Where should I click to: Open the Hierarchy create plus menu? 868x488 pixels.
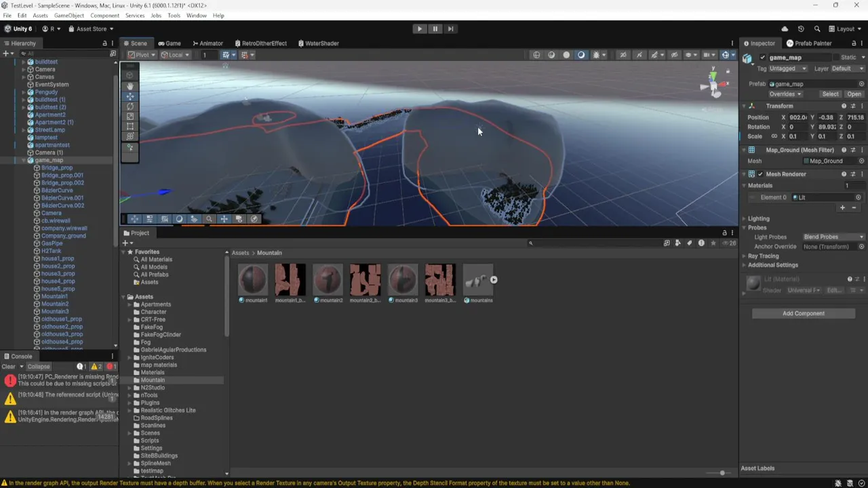pyautogui.click(x=7, y=54)
